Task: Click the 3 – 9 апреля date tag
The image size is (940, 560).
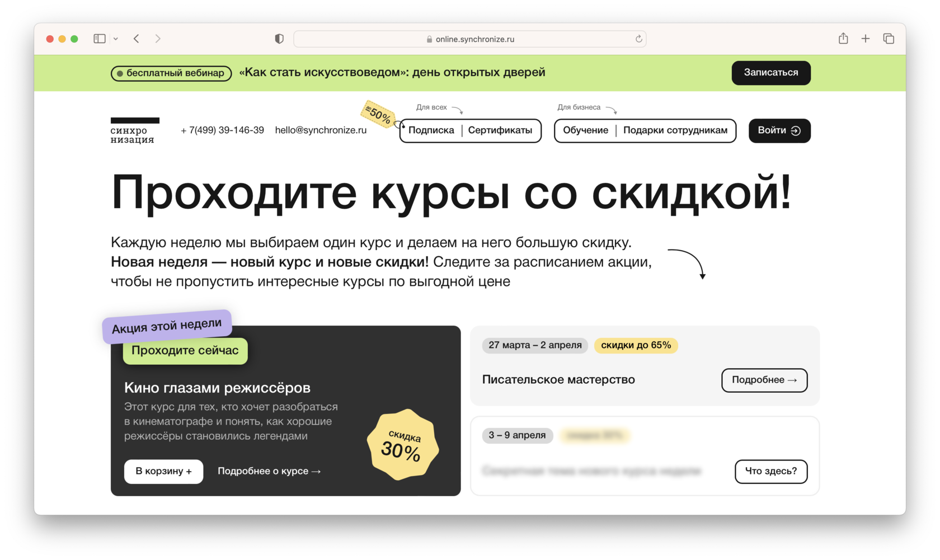Action: 518,435
